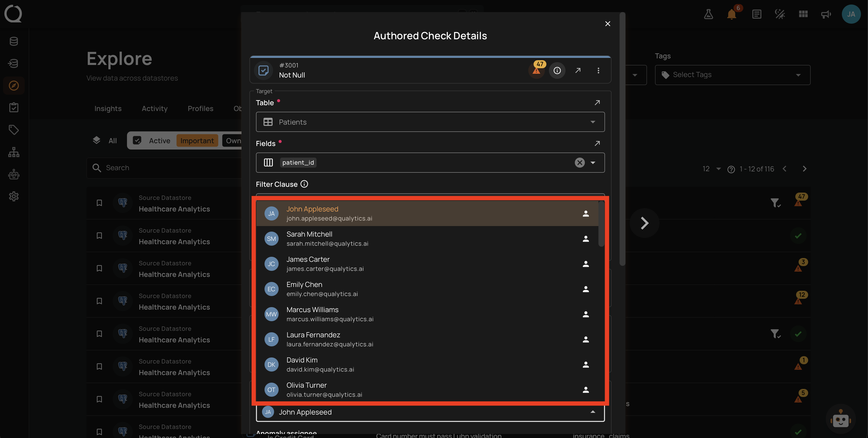The width and height of the screenshot is (868, 438).
Task: Open check #3001 in new view arrow
Action: [x=578, y=70]
